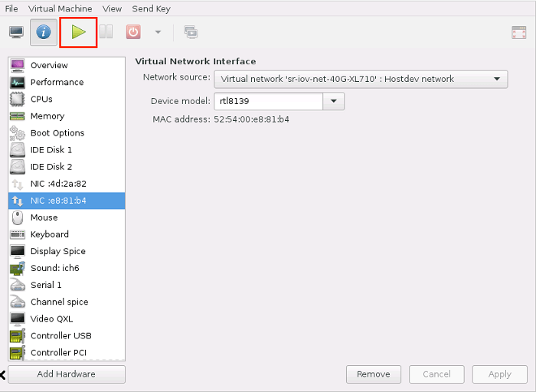Open the Send Key menu

(151, 8)
